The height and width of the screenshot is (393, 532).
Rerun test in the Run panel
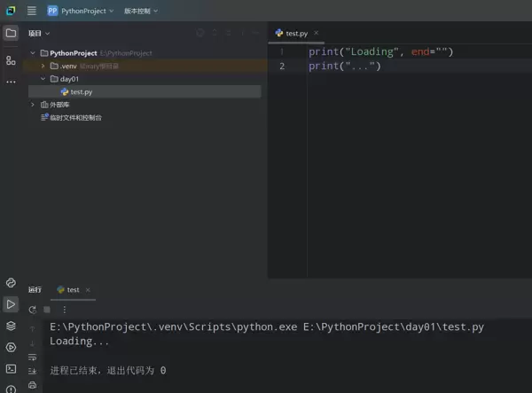tap(33, 310)
